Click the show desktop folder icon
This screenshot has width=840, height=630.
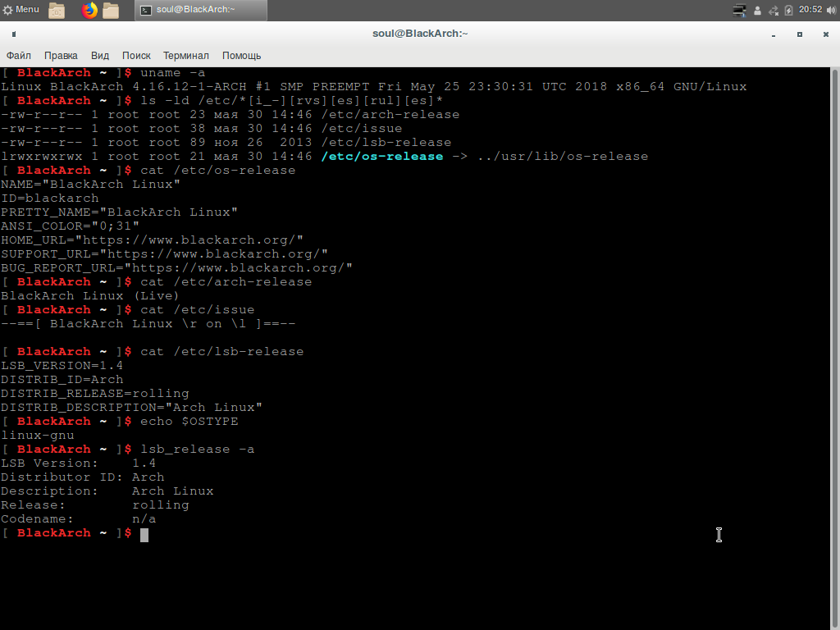(57, 10)
